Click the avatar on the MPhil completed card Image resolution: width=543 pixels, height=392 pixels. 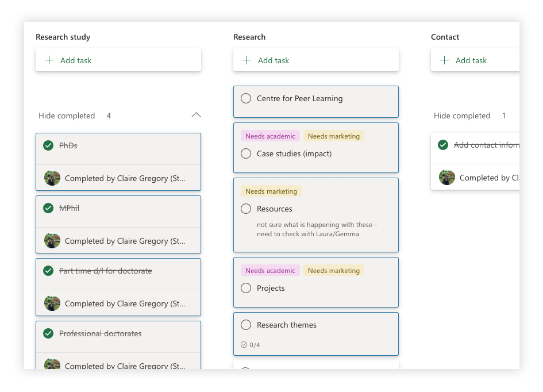[52, 240]
